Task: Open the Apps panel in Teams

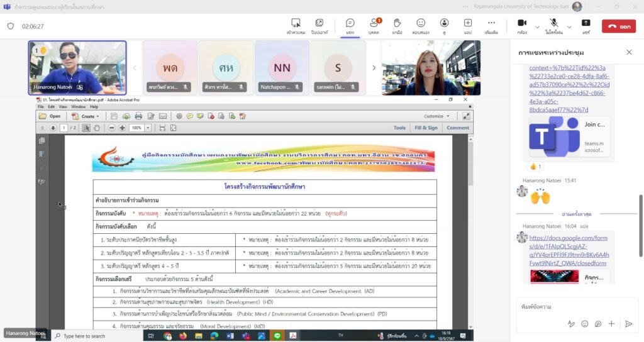Action: 468,26
